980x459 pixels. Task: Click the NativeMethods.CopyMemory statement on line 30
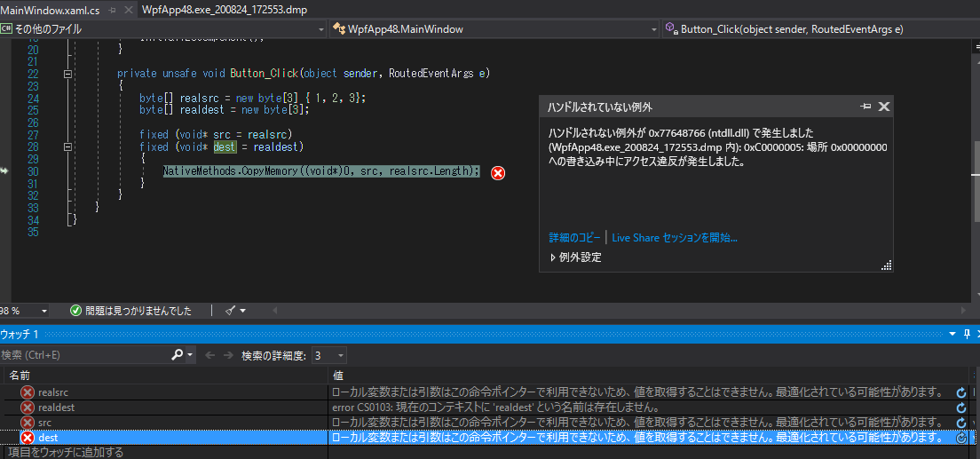[x=321, y=171]
